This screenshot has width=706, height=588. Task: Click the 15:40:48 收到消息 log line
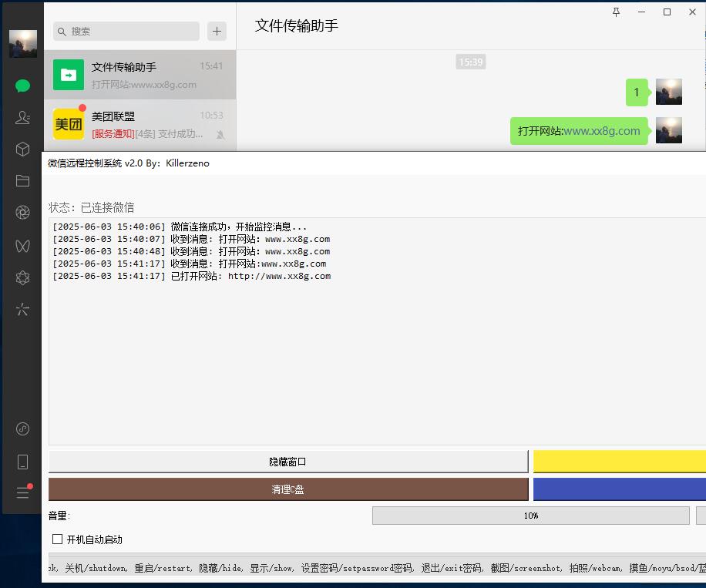tap(191, 251)
